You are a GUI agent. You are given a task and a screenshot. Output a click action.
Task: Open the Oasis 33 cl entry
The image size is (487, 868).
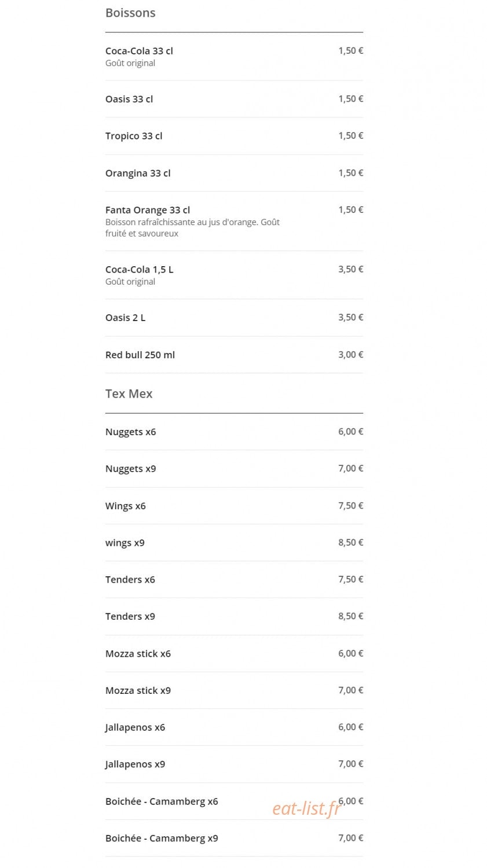pyautogui.click(x=234, y=99)
